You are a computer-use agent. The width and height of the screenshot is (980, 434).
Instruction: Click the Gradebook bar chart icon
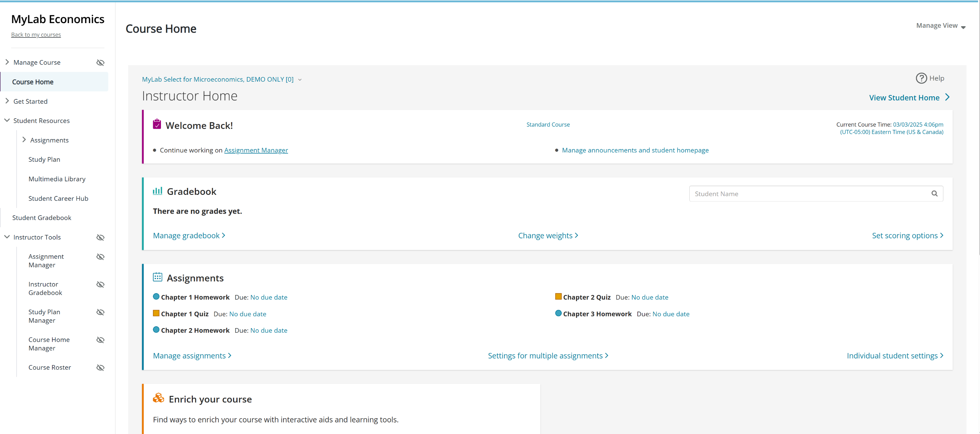(157, 191)
